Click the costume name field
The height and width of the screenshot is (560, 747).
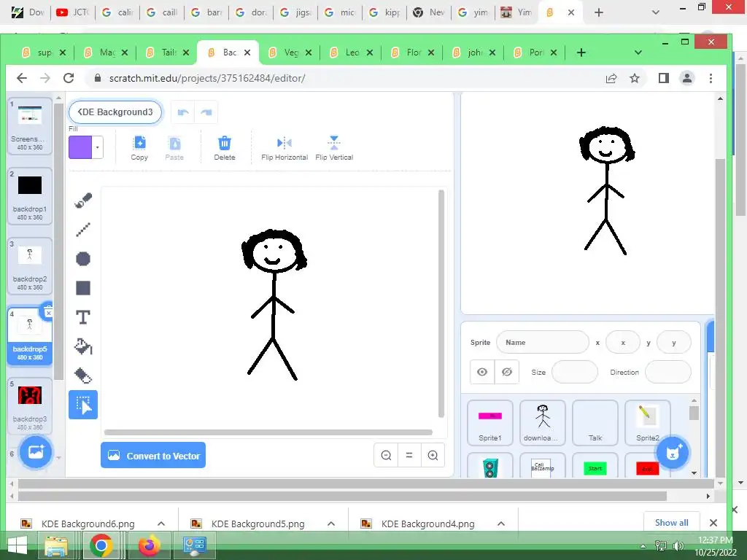point(115,112)
